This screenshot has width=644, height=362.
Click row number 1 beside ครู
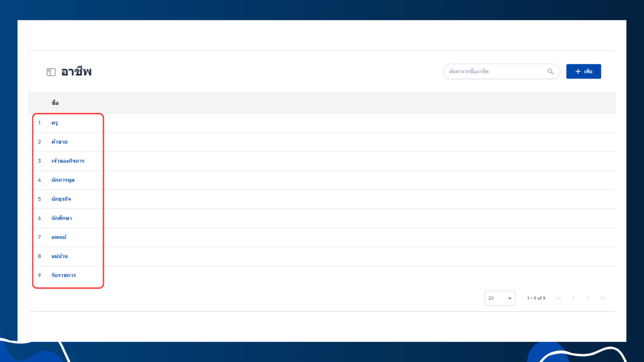click(40, 123)
